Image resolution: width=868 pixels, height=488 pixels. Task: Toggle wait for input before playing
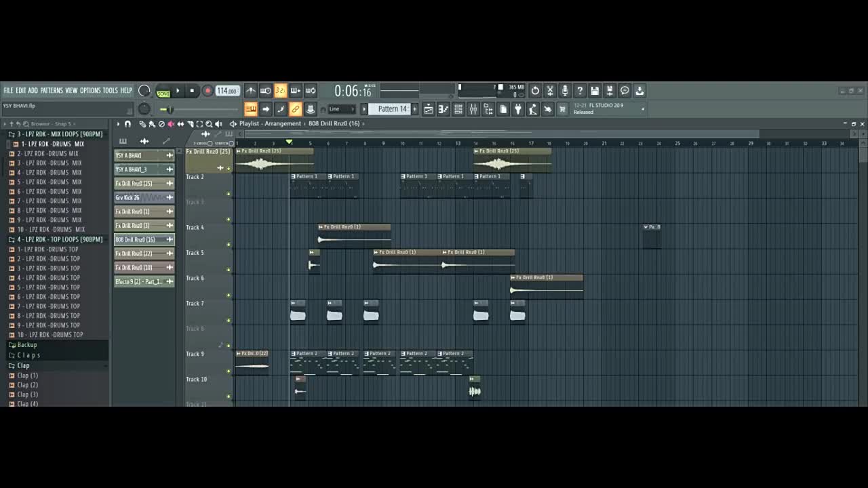pyautogui.click(x=266, y=90)
